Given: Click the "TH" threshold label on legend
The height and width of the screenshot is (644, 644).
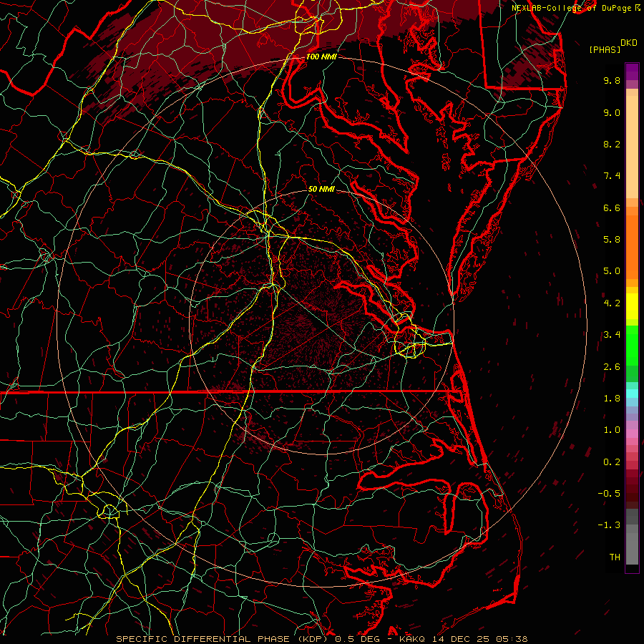Looking at the screenshot, I should point(615,557).
